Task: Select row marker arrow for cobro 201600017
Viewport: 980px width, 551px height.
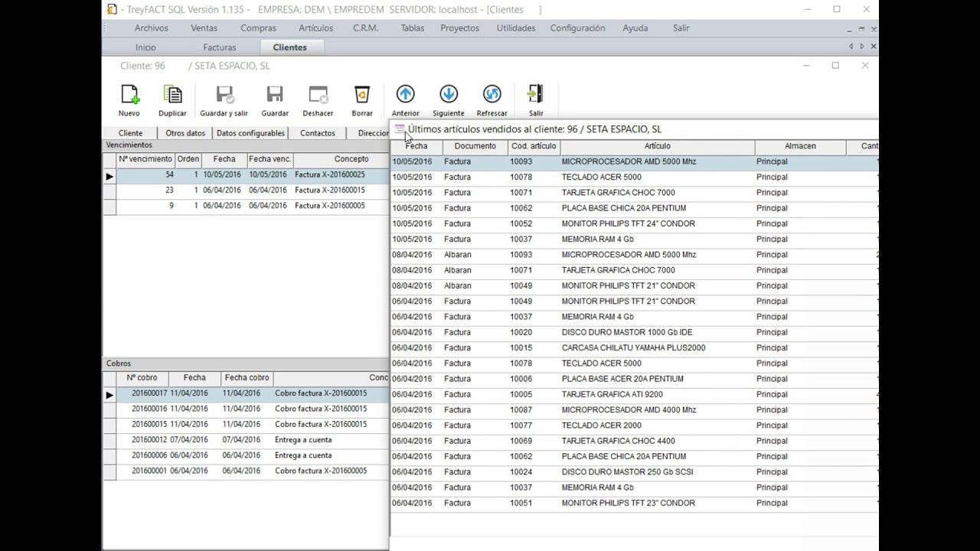Action: point(109,395)
